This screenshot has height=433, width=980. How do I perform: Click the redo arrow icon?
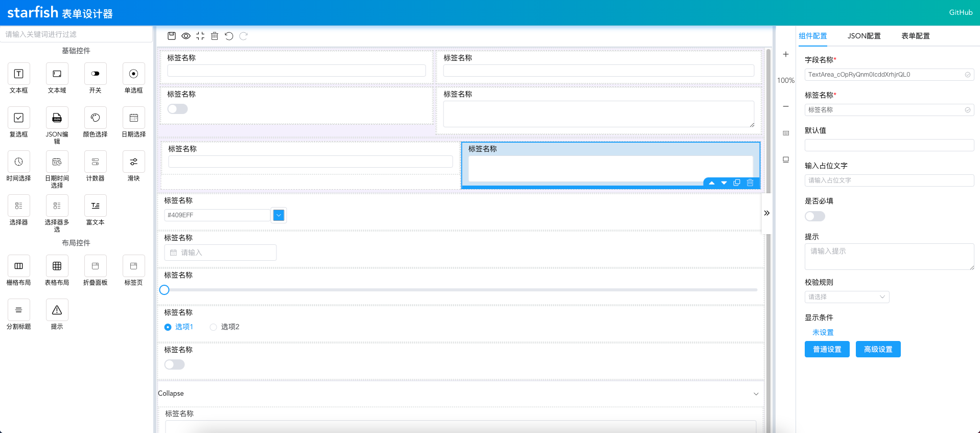point(243,36)
